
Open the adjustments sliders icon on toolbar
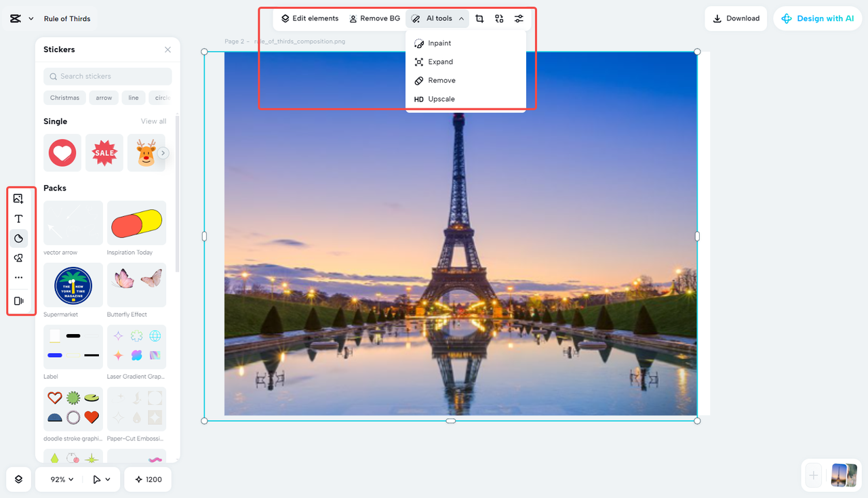[519, 18]
